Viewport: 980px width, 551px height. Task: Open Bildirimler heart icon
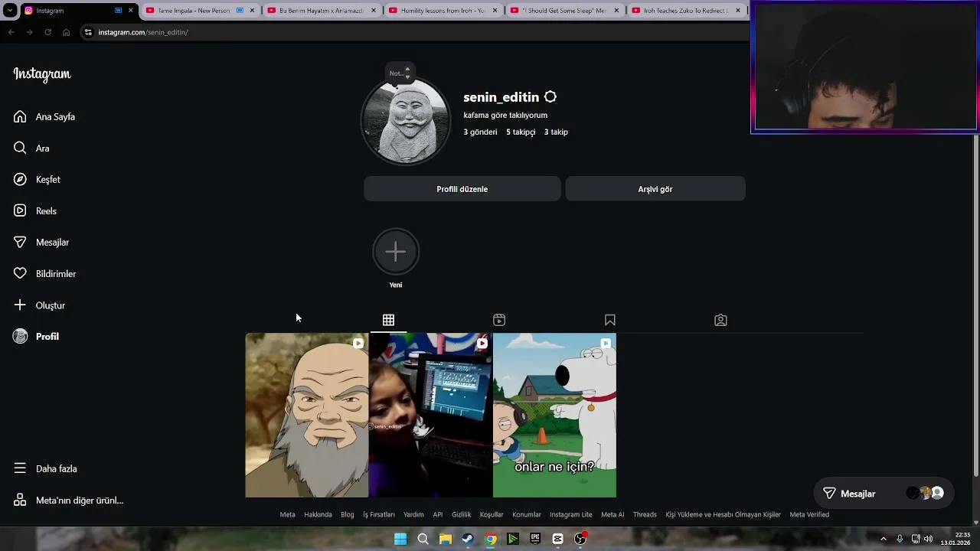(20, 273)
